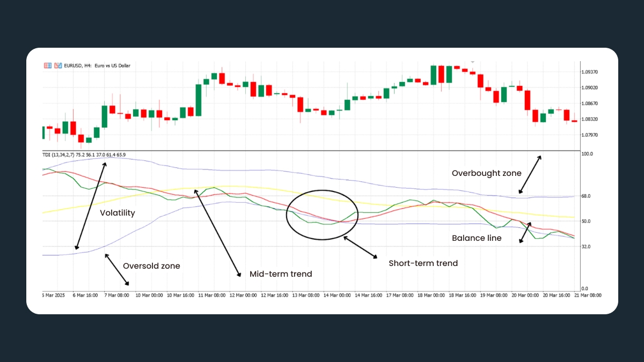The image size is (644, 362).
Task: Click the 100.0 level on the TDI scale
Action: [587, 154]
